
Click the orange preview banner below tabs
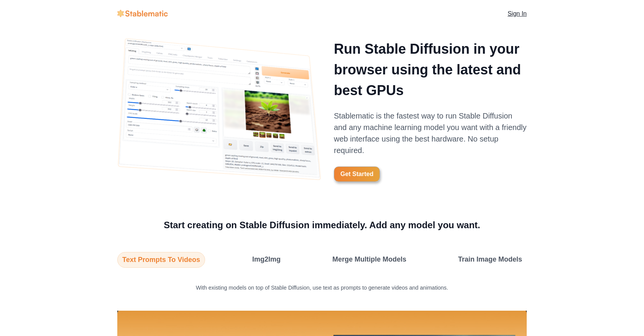(322, 323)
